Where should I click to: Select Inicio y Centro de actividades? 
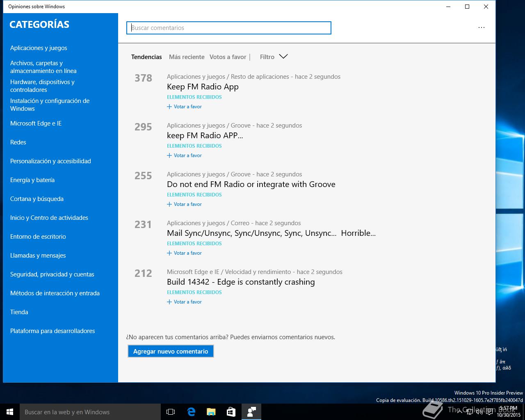[x=49, y=218]
